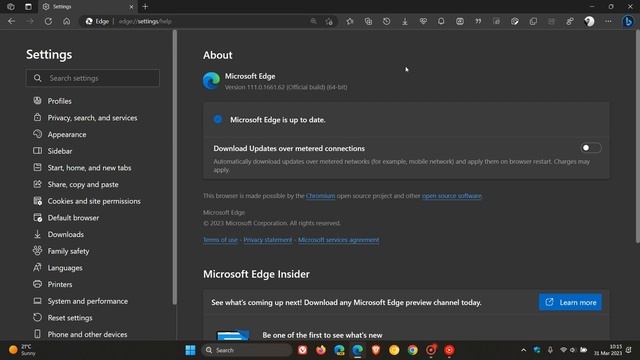Open the Microsoft services agreement link

coord(338,240)
